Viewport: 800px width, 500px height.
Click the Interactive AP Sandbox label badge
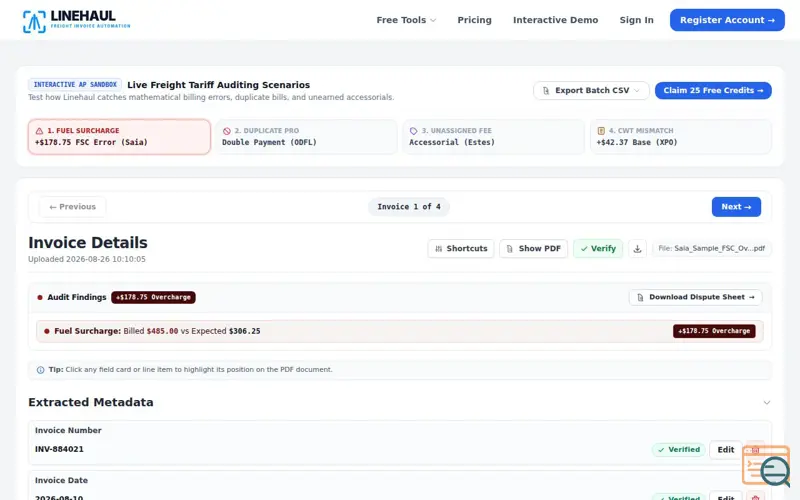75,85
